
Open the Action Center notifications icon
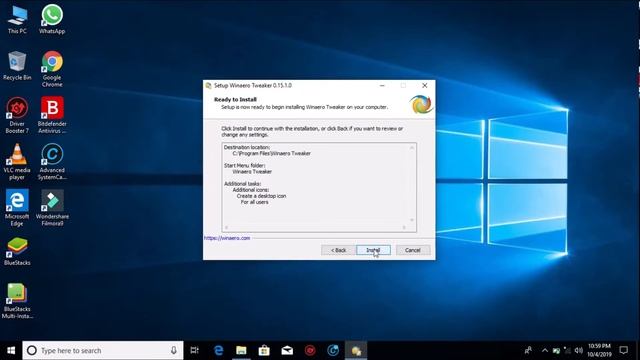click(623, 351)
